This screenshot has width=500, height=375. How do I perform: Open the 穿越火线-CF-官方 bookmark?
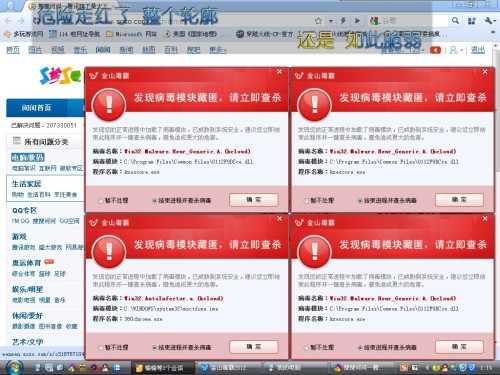pyautogui.click(x=265, y=34)
